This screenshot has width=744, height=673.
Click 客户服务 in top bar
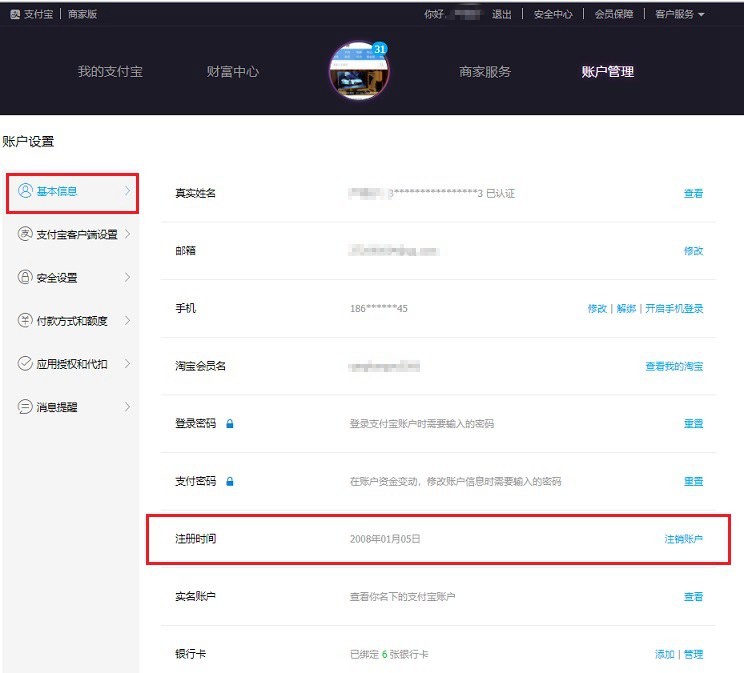(x=674, y=14)
